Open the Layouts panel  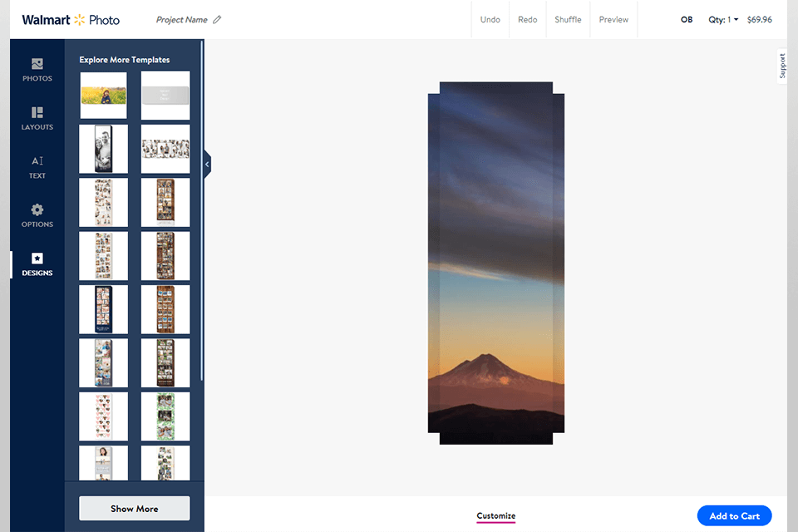tap(37, 119)
